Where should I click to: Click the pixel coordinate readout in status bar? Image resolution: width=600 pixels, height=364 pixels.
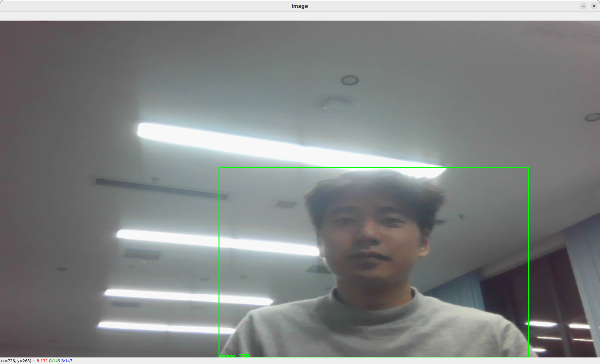point(16,361)
